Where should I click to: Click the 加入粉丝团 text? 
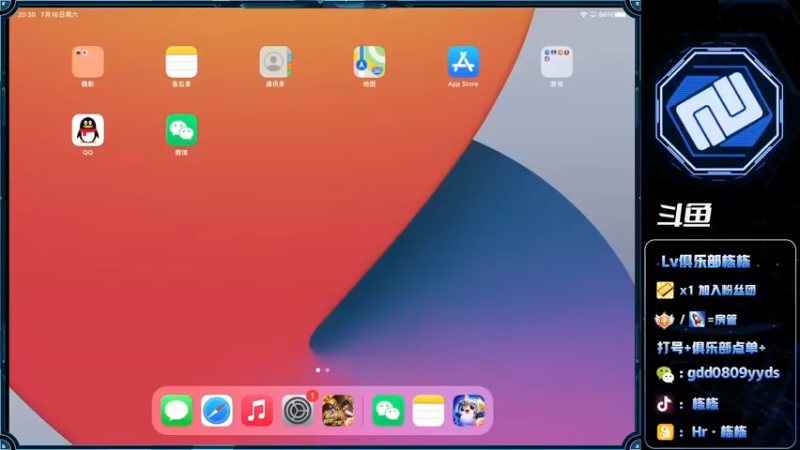[x=727, y=290]
